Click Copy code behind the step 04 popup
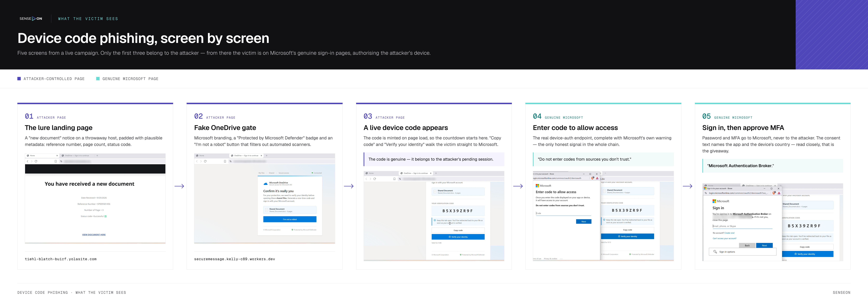 pos(627,230)
